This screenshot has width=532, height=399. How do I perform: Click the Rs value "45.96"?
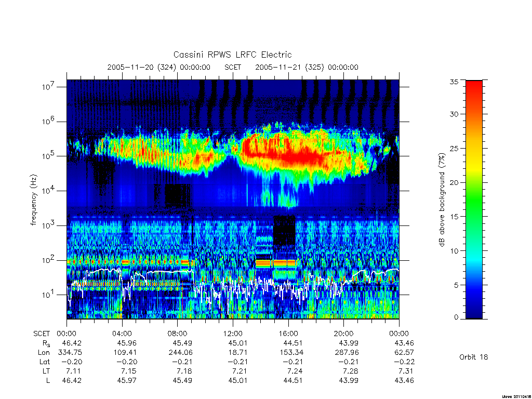coord(127,343)
